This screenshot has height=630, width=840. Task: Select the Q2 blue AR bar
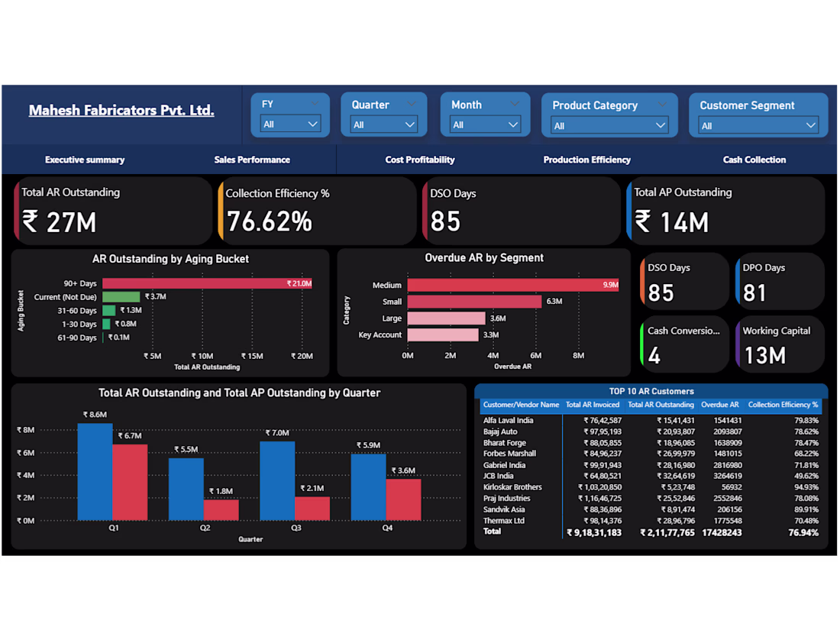pyautogui.click(x=186, y=489)
